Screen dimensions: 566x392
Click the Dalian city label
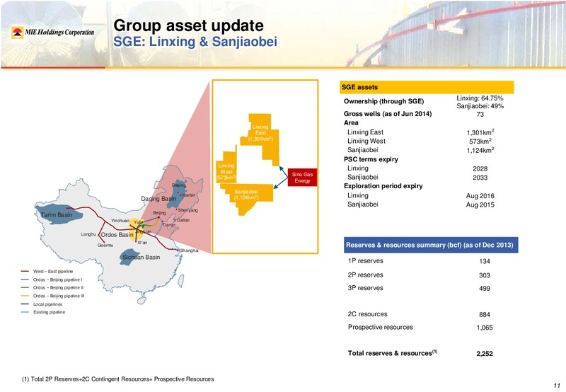tap(183, 220)
